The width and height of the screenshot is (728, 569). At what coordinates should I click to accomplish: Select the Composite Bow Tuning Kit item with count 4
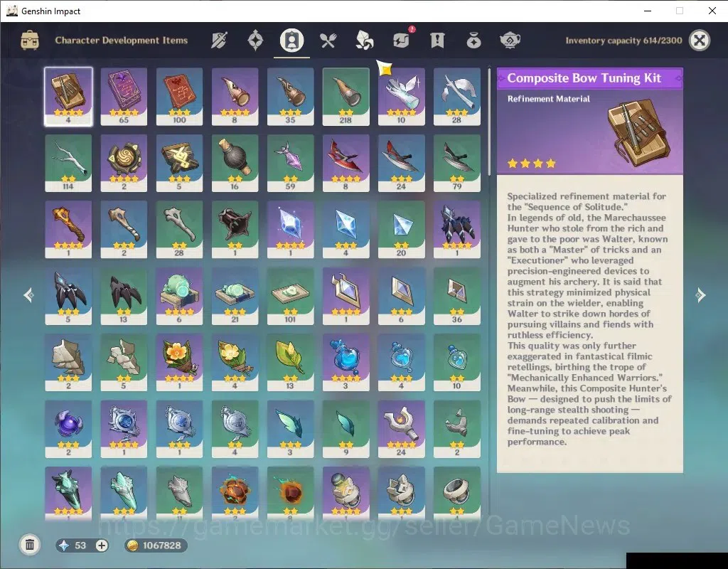point(68,97)
